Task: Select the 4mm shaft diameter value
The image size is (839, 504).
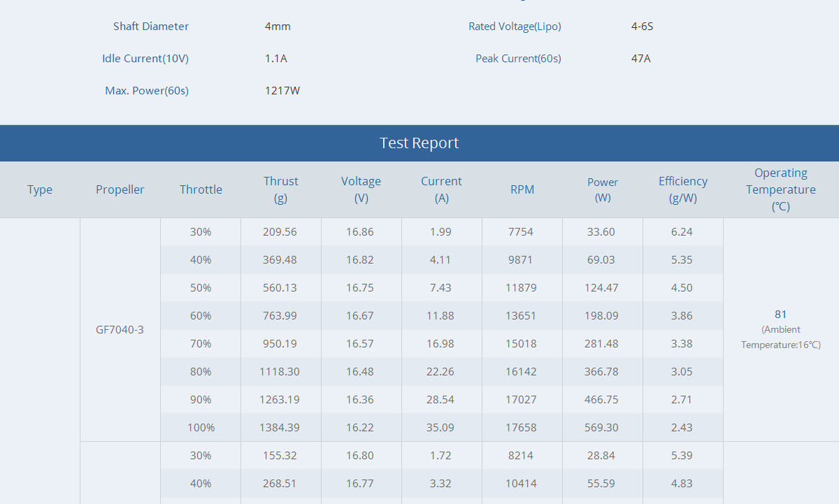Action: tap(278, 27)
